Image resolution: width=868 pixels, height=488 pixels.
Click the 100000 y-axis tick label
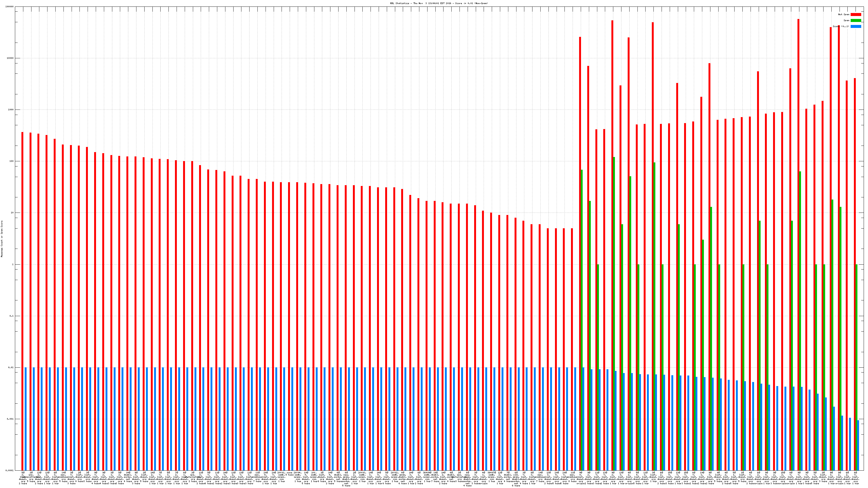tap(10, 7)
